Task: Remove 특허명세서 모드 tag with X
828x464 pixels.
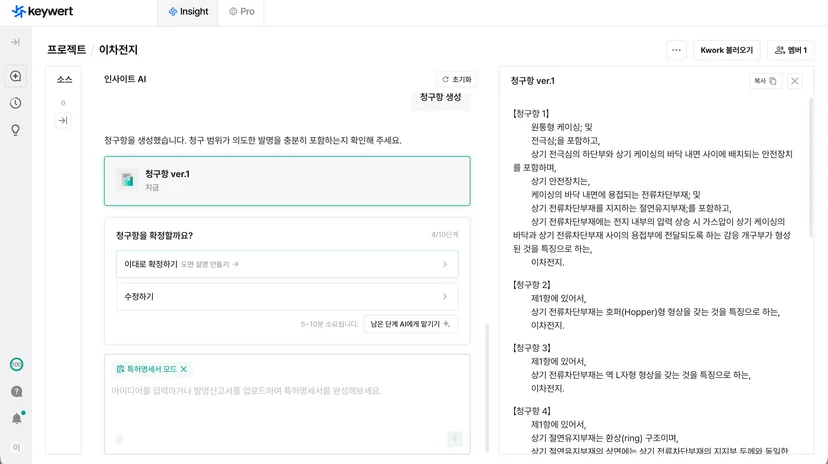Action: pos(184,369)
